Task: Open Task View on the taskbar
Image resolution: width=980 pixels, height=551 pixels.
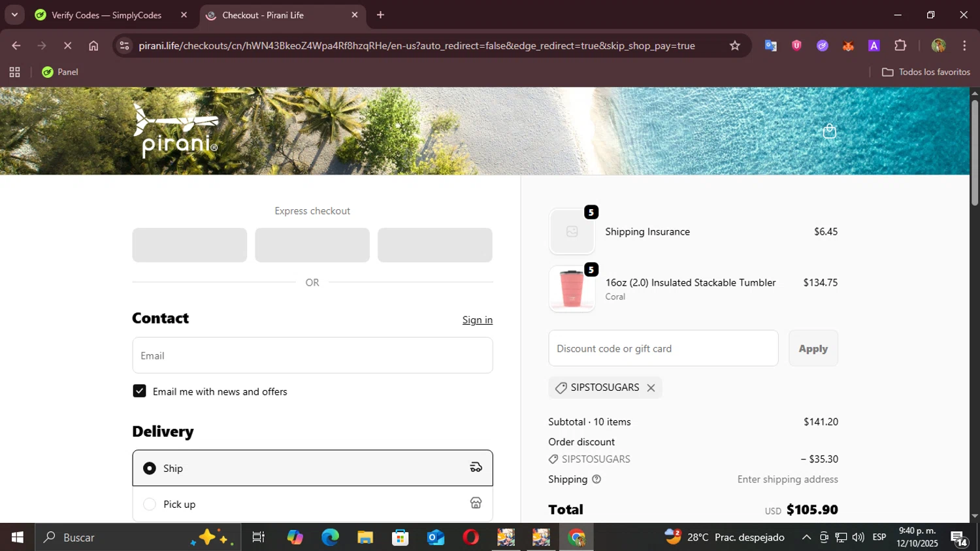Action: coord(259,537)
